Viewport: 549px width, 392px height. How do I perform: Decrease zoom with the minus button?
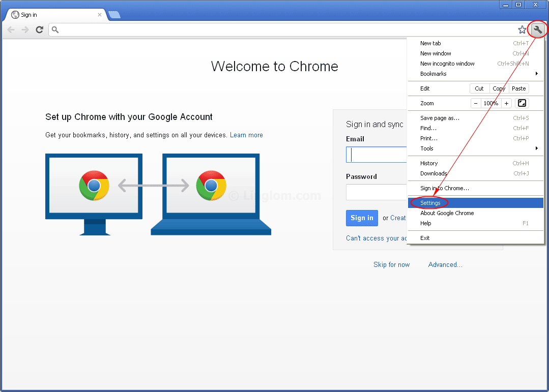476,103
